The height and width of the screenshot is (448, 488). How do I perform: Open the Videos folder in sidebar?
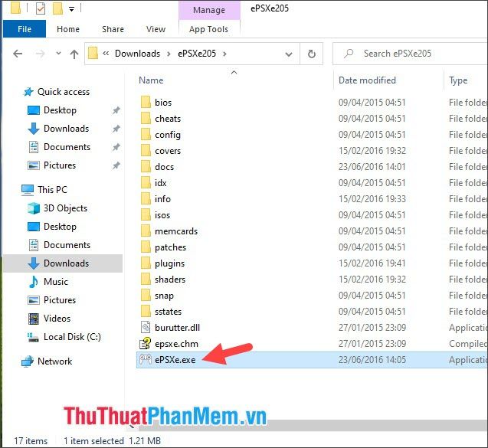click(57, 319)
